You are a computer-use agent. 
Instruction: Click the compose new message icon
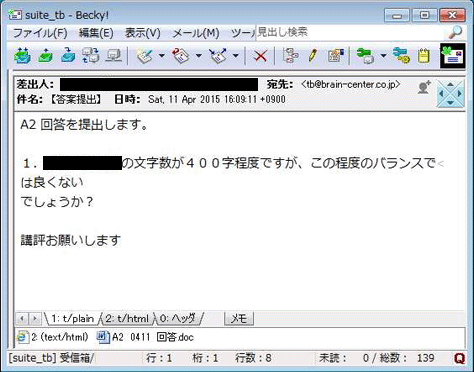(x=145, y=55)
